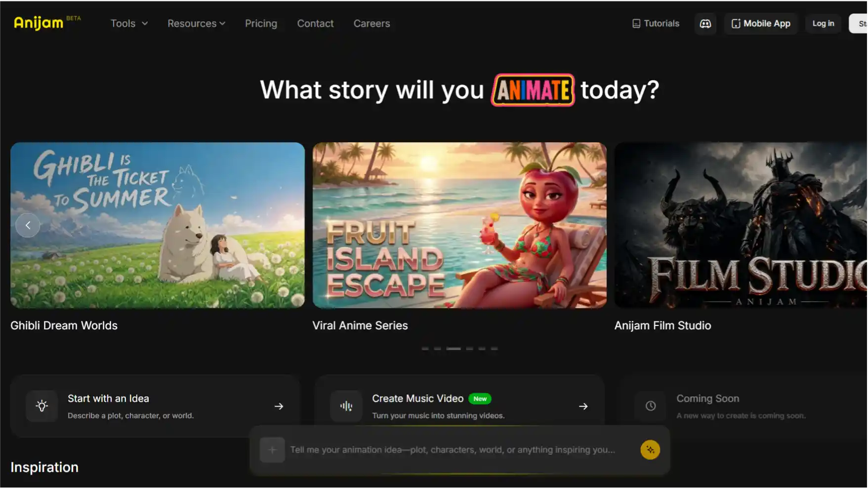Select the first carousel pagination dot
The width and height of the screenshot is (868, 488).
[425, 349]
